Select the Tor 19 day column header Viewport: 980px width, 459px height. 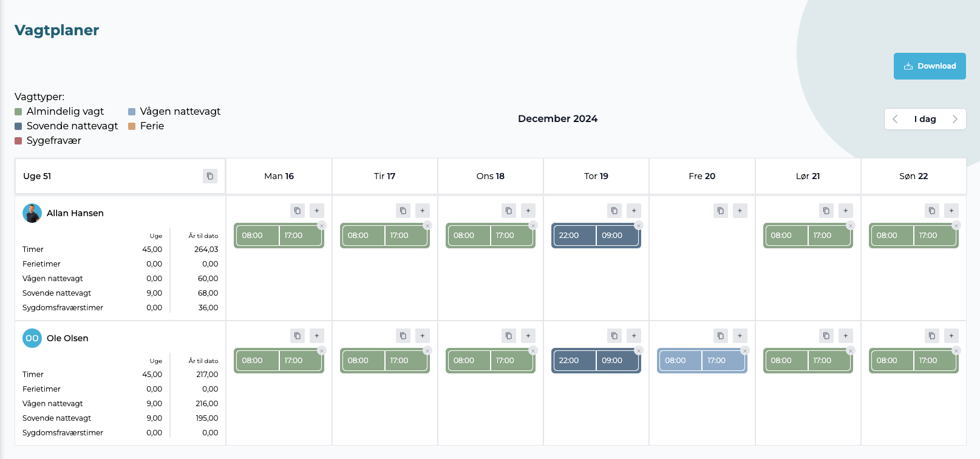[596, 176]
